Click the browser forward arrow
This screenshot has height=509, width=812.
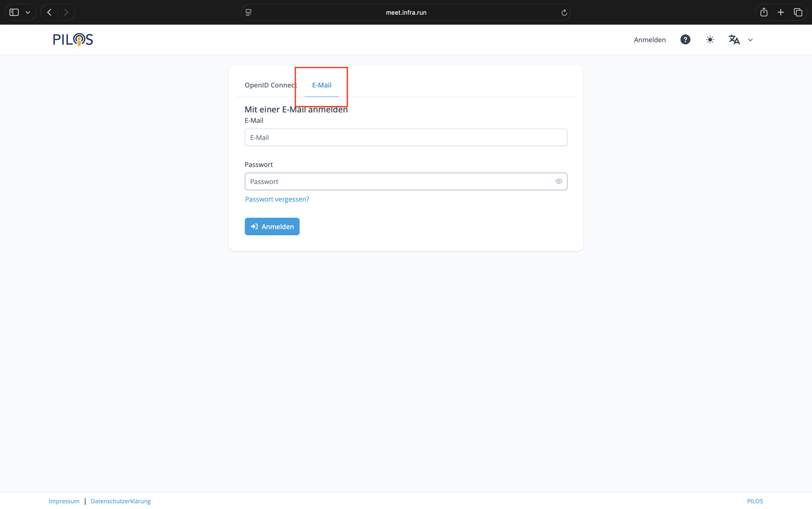click(x=66, y=13)
